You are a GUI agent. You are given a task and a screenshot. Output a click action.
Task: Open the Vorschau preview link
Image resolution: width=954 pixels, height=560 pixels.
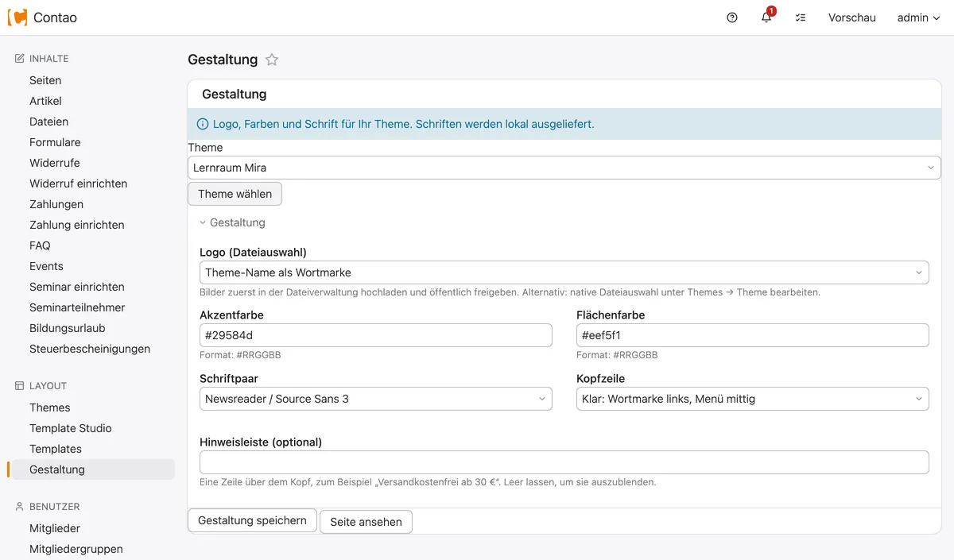852,17
